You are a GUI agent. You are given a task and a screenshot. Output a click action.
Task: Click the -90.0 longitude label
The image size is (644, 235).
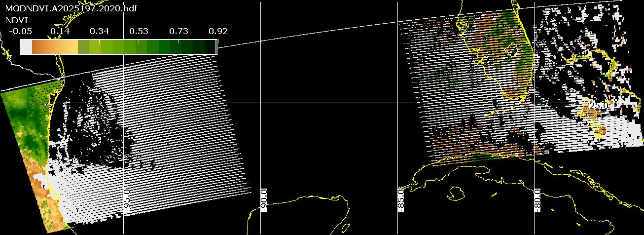click(264, 200)
